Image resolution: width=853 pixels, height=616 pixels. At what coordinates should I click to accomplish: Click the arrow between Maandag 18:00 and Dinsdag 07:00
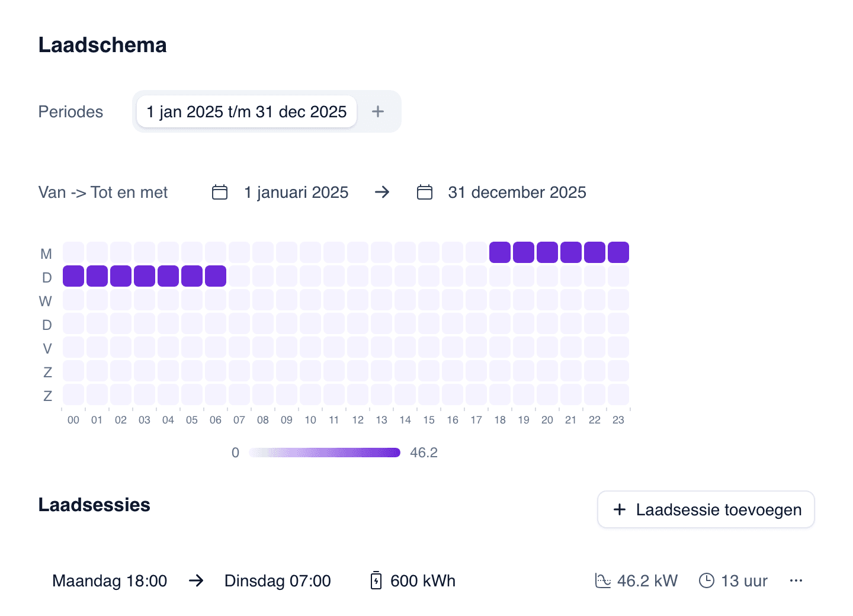pos(196,580)
